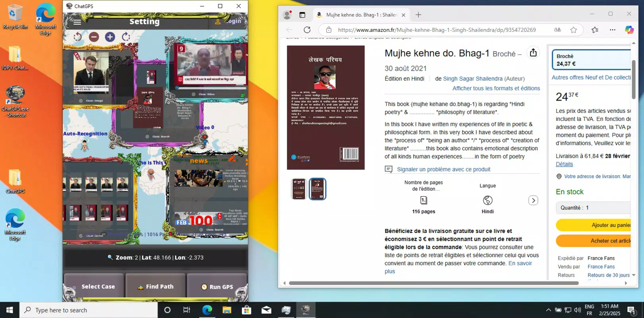Open the Quantité dropdown

click(594, 207)
